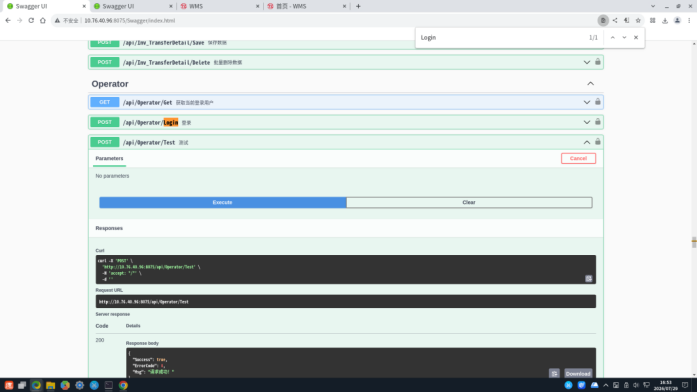Open the file manager from the taskbar

[x=50, y=385]
